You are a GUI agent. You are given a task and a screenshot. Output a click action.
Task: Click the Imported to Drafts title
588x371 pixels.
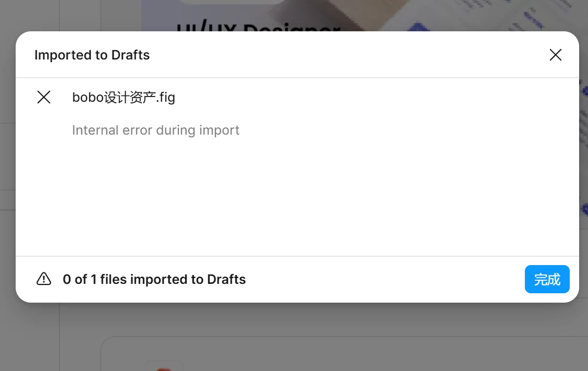tap(92, 55)
